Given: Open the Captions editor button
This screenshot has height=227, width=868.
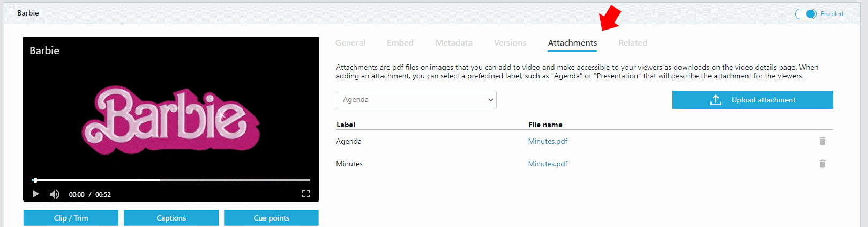Looking at the screenshot, I should click(171, 218).
